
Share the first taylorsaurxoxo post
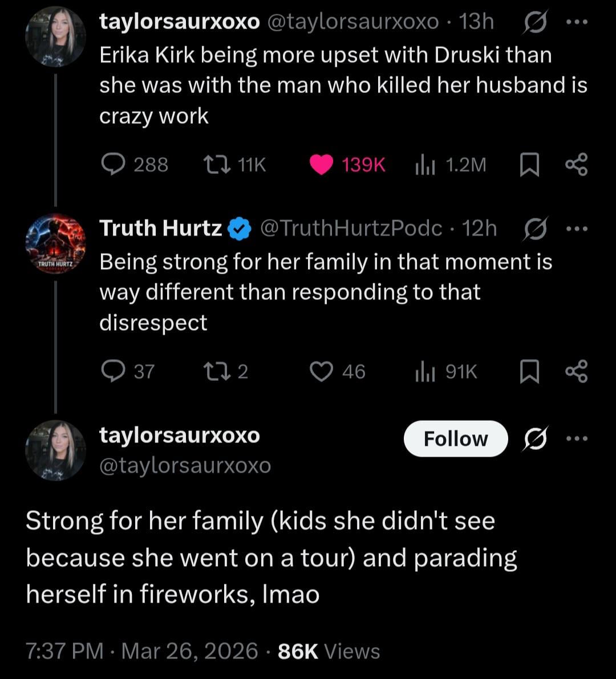[x=576, y=165]
